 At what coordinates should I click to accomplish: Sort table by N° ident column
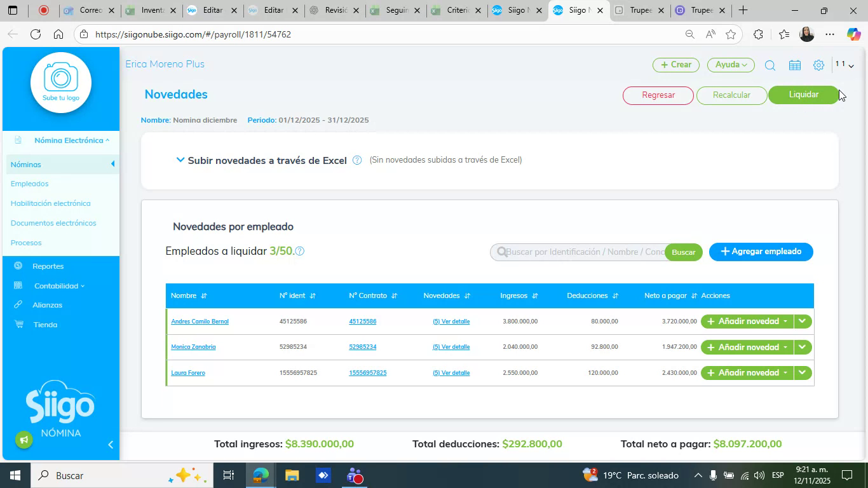point(313,296)
